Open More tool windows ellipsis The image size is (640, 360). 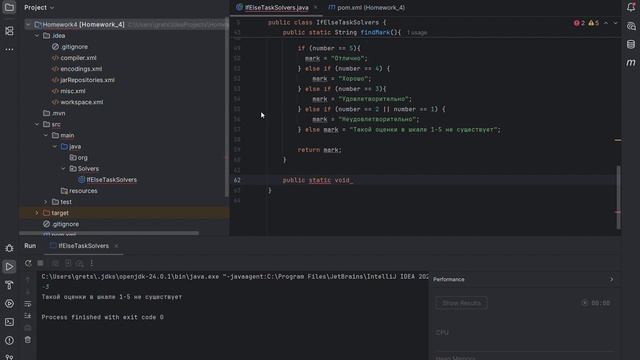pos(9,49)
